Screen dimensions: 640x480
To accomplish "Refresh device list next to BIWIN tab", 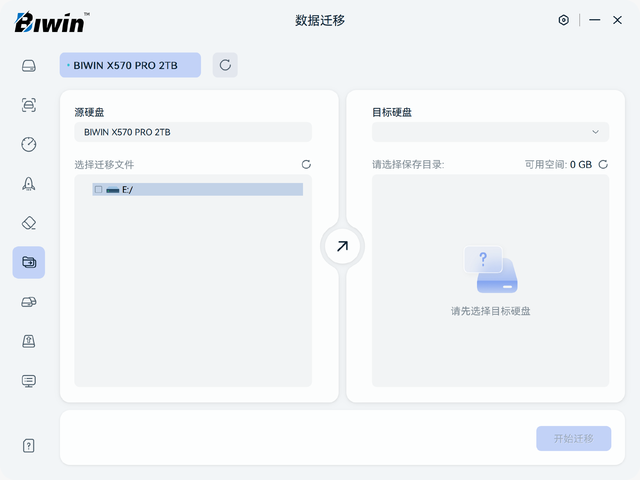I will [225, 65].
